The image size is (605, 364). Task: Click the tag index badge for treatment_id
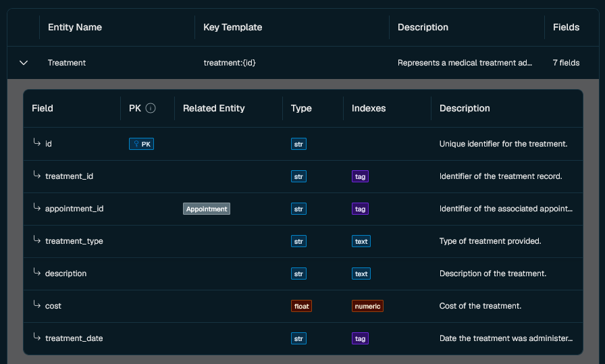point(360,176)
